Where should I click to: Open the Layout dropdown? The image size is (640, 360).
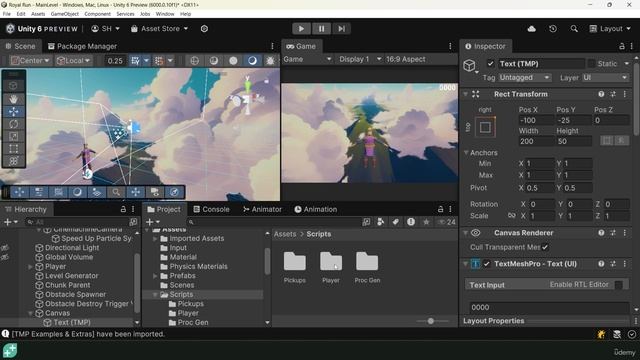[x=610, y=29]
